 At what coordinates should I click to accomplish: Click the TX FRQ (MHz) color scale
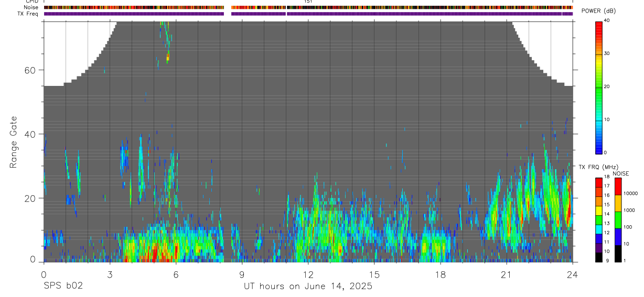click(x=598, y=219)
